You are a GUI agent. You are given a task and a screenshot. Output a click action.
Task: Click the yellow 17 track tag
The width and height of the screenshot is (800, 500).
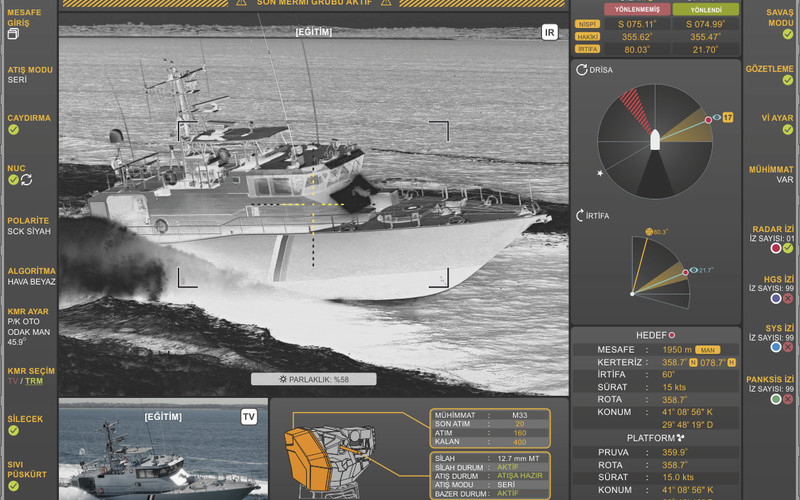click(728, 117)
